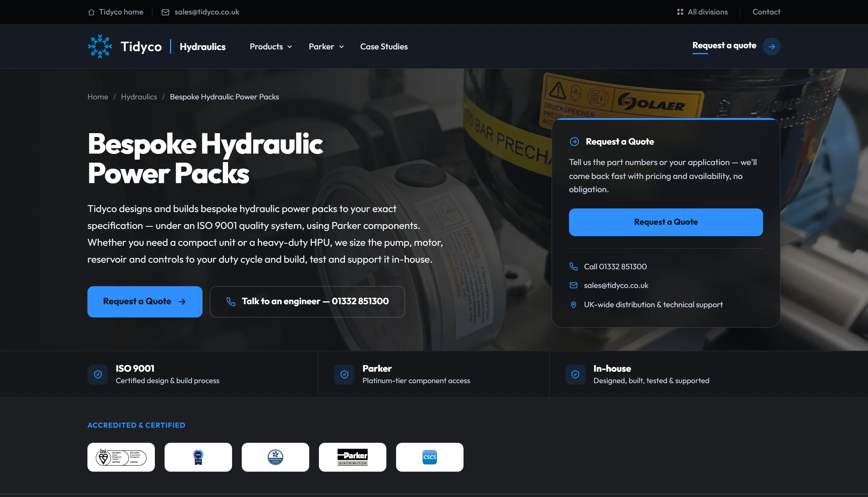Viewport: 868px width, 497px height.
Task: Open the Case Studies nav item
Action: [384, 47]
